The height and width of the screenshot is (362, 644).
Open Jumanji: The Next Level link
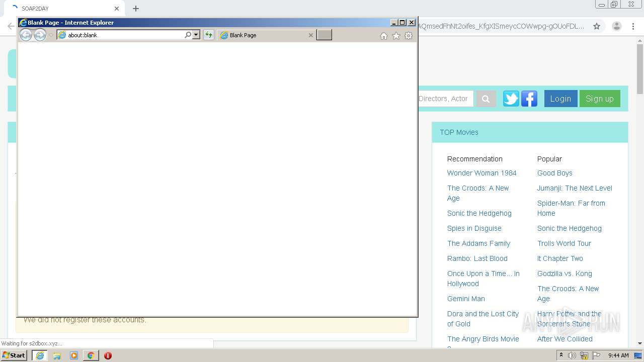click(x=575, y=188)
